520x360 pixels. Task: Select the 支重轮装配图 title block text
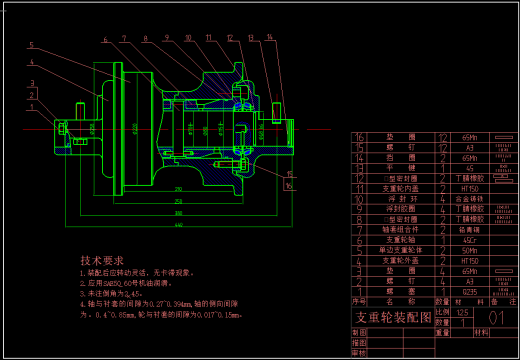[393, 317]
